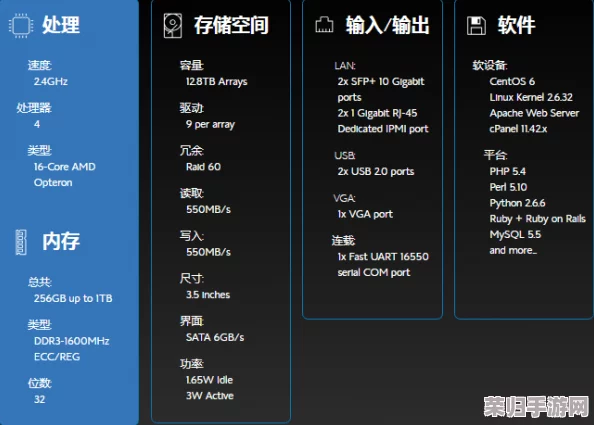
Task: Click the 总共 label
Action: 40,282
